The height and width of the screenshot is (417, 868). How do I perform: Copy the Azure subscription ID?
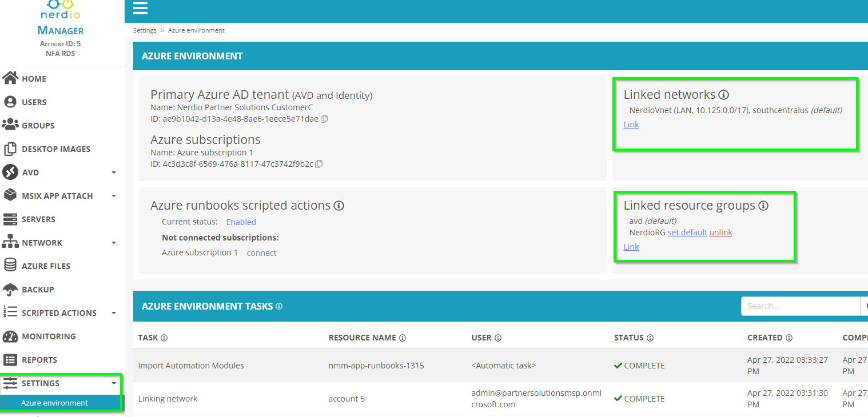tap(319, 164)
